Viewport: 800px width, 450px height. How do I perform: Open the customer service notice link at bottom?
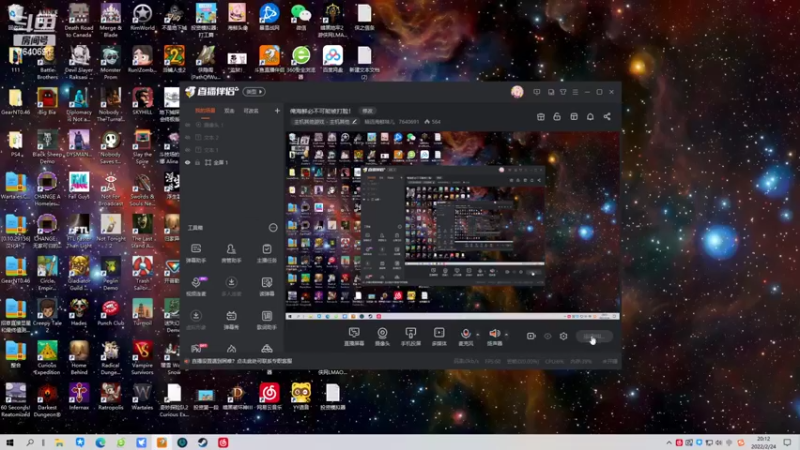tap(242, 361)
